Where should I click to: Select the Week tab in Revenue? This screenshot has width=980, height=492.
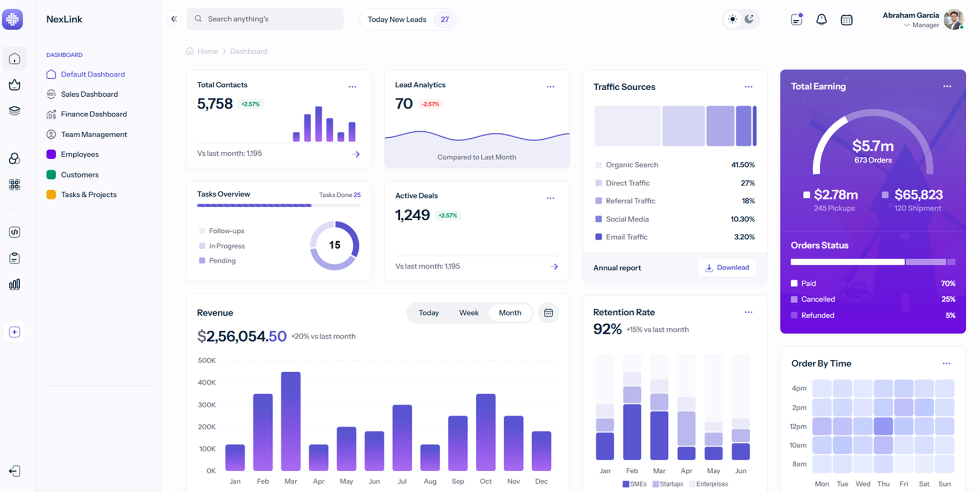click(x=469, y=313)
